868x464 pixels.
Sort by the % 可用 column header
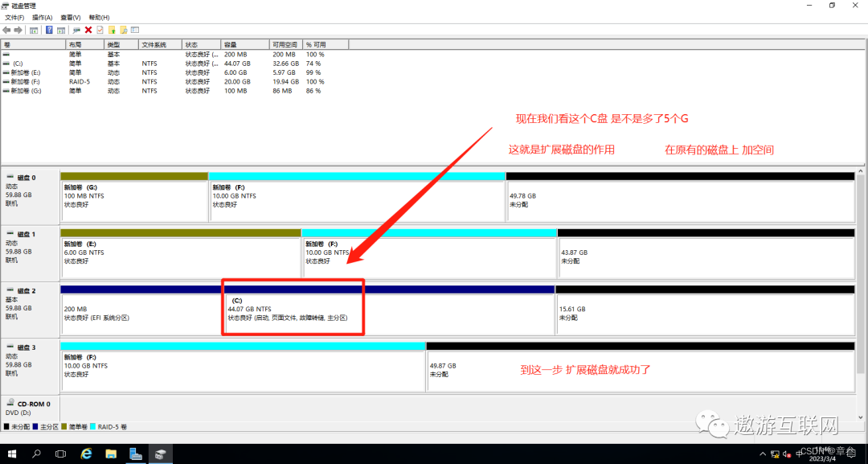pos(325,44)
